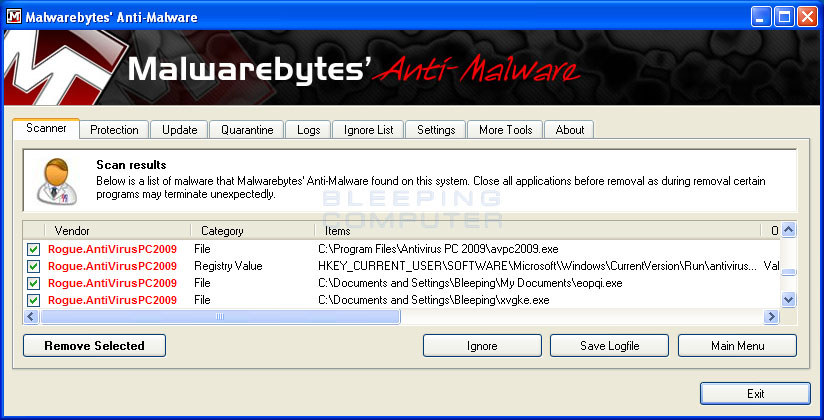Click the horizontal scrollbar thumb
Screen dimensions: 824x420
(x=220, y=316)
